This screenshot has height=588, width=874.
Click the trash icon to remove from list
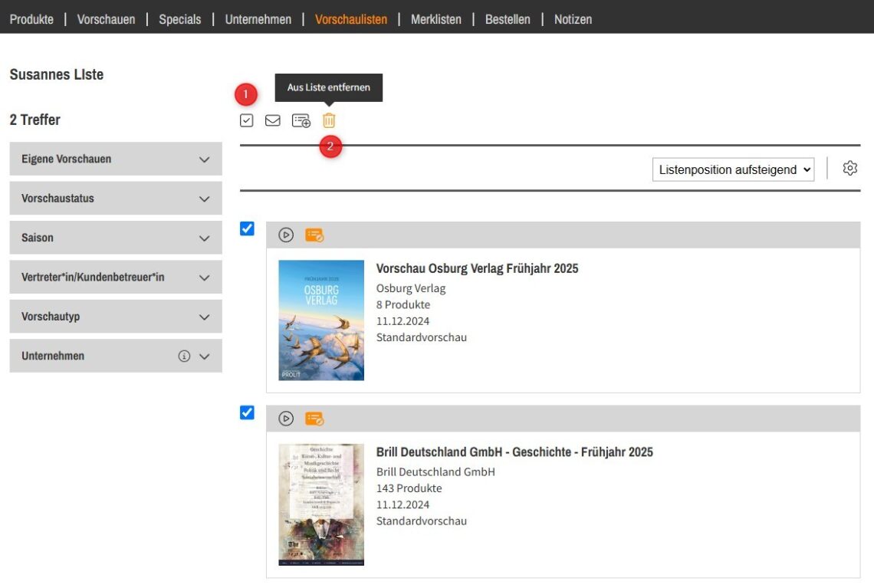329,120
